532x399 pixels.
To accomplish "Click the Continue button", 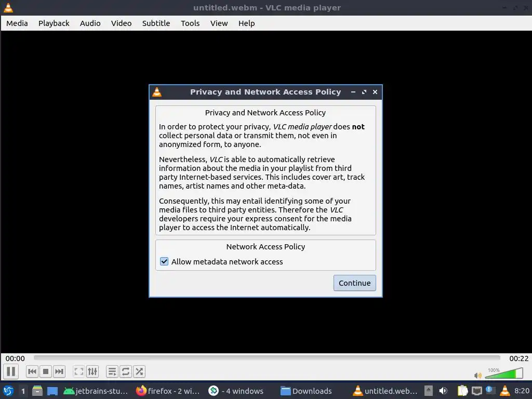I will pos(354,283).
